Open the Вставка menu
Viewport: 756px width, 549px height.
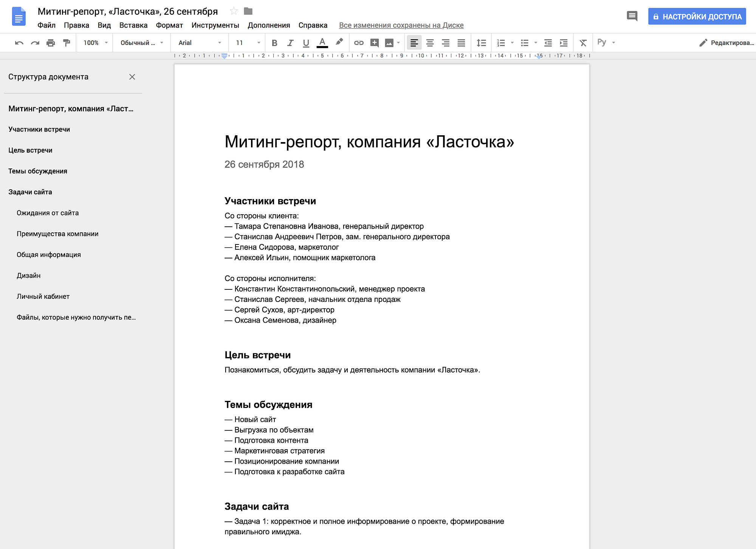tap(133, 25)
